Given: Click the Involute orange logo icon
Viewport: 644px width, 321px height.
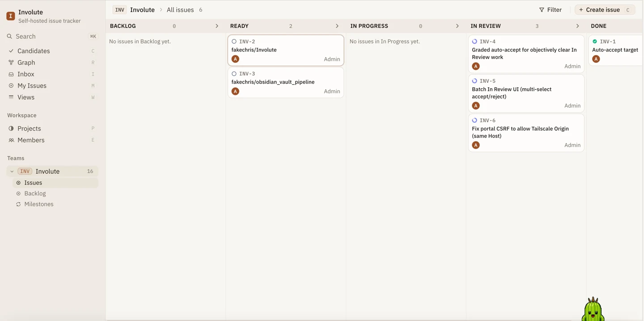Looking at the screenshot, I should [11, 16].
